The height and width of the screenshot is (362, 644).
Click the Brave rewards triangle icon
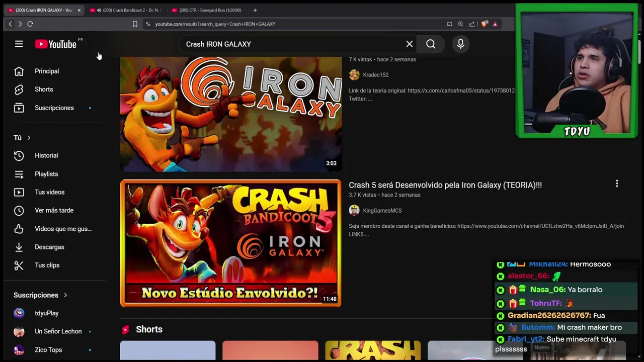(x=495, y=24)
